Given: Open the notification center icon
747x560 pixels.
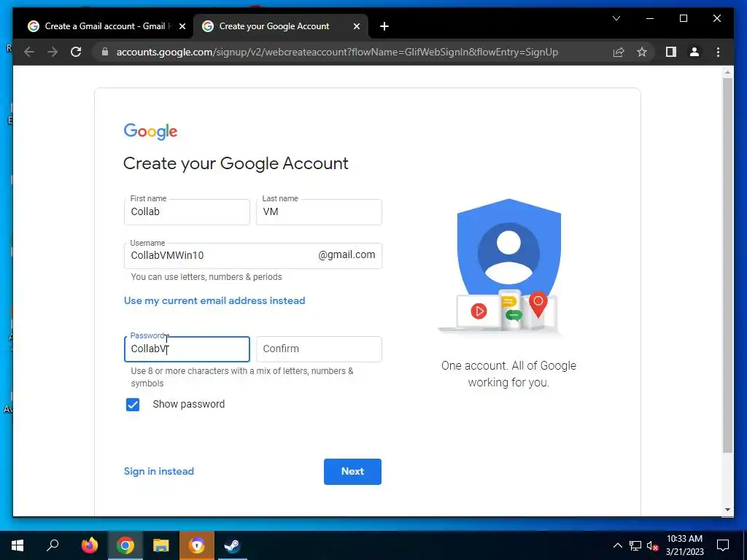Looking at the screenshot, I should 723,545.
